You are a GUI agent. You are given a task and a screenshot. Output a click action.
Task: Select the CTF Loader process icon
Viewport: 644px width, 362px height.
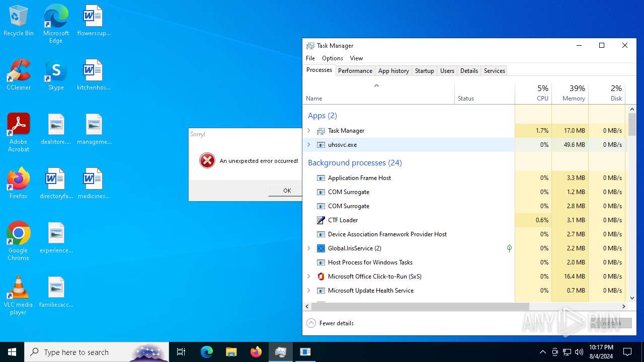coord(321,220)
